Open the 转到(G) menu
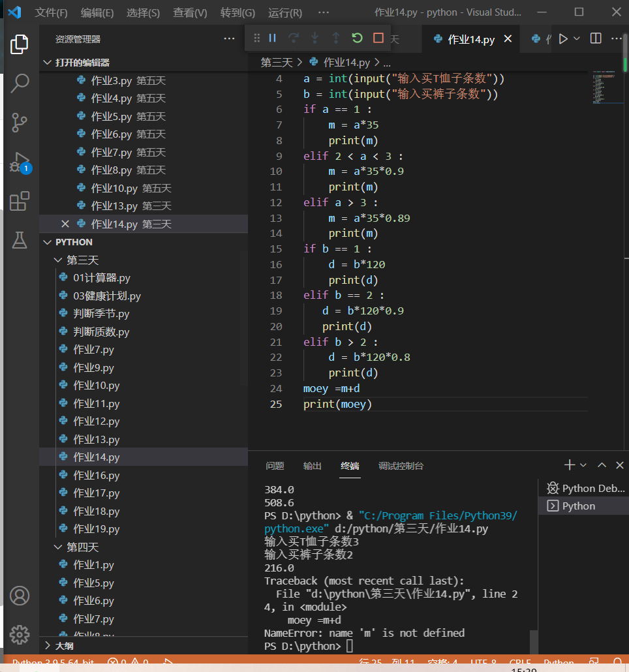The image size is (629, 672). [238, 13]
